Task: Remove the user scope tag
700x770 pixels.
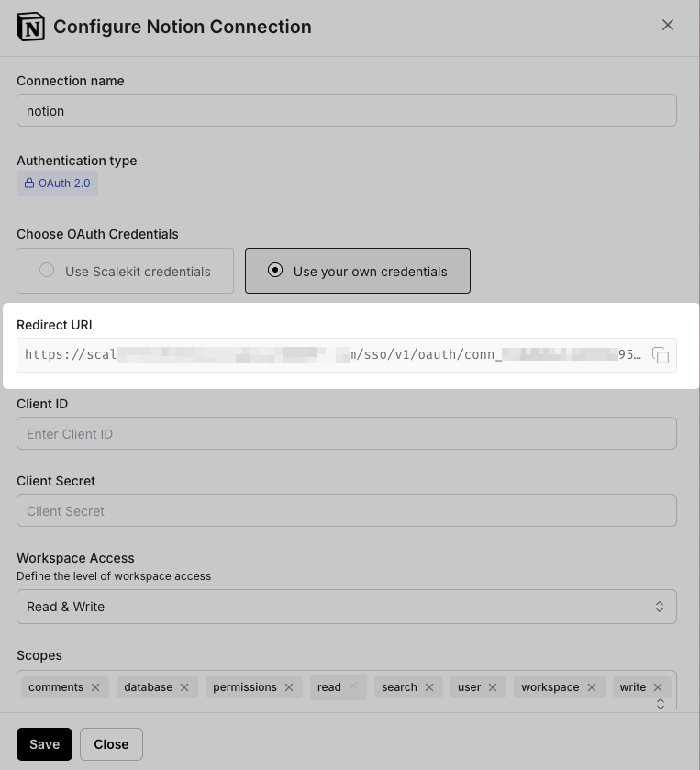Action: pyautogui.click(x=493, y=687)
